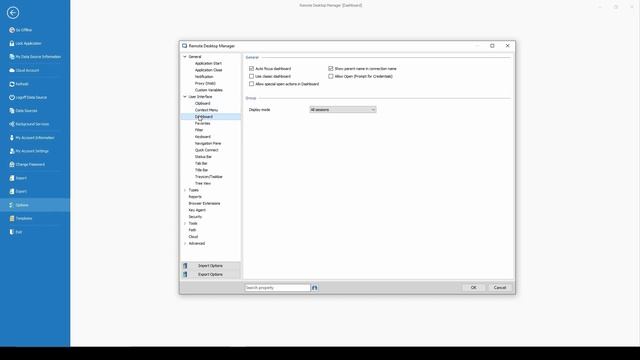
Task: Click the Export Options button
Action: tap(211, 275)
